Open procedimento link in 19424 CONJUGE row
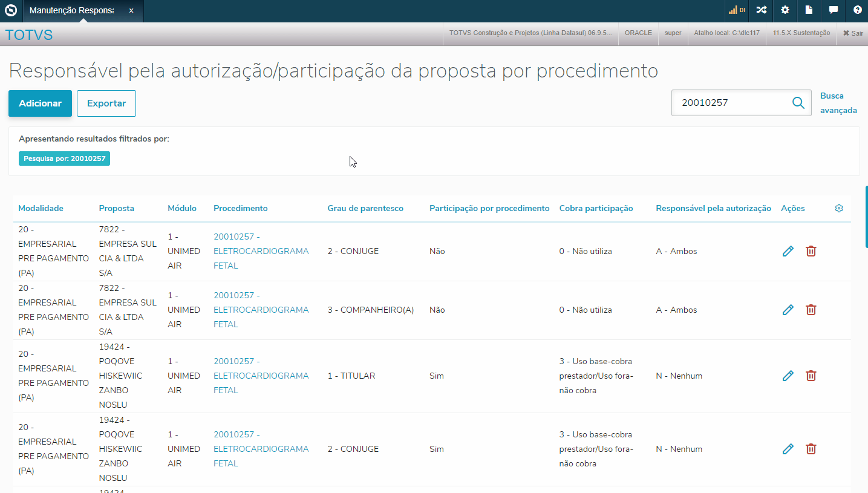 tap(261, 449)
